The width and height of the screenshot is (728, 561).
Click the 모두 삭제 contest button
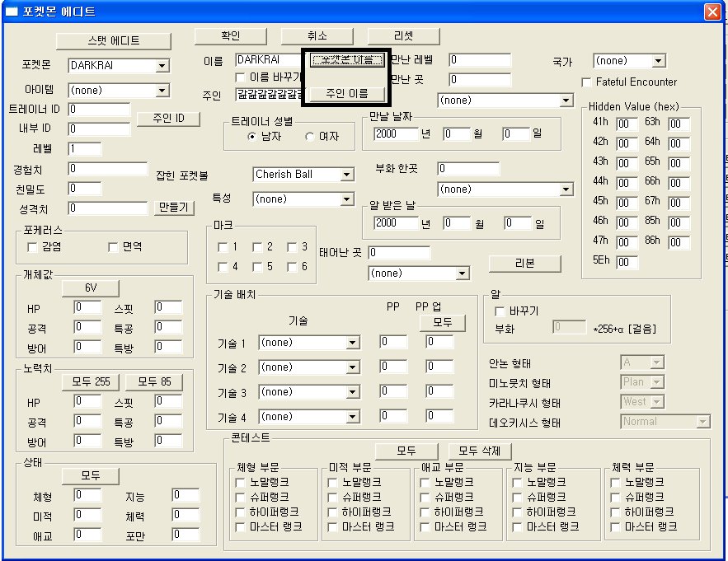(479, 451)
